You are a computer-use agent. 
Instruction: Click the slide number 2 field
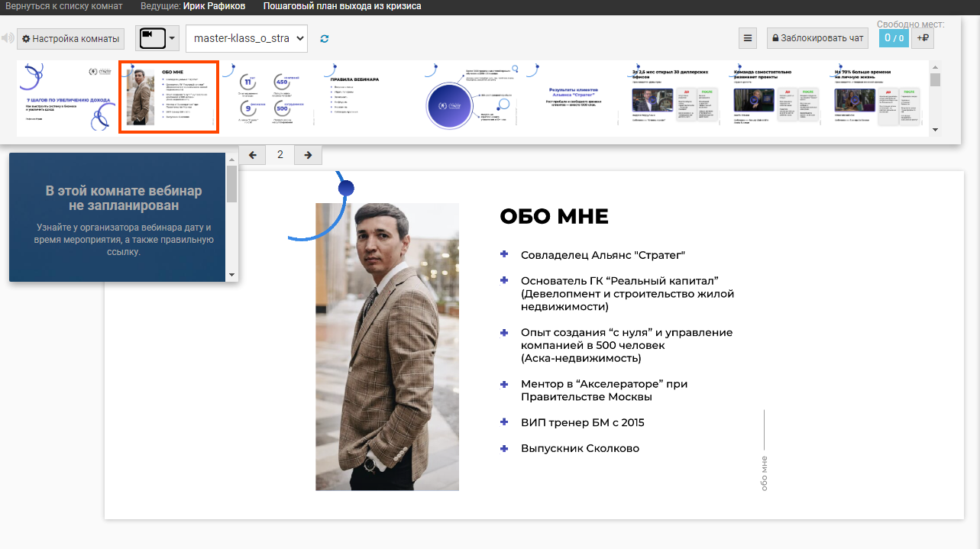click(x=280, y=155)
